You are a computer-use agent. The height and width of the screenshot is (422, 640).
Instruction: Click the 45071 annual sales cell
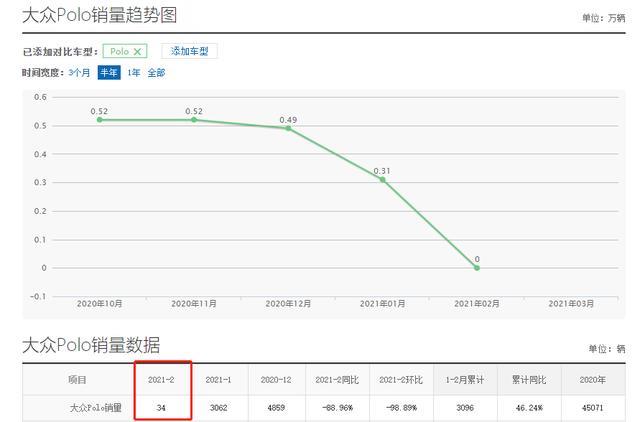[x=593, y=408]
